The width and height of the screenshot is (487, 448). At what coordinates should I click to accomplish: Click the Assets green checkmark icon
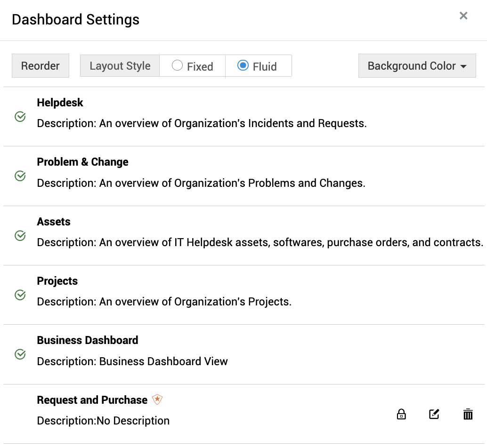[20, 235]
